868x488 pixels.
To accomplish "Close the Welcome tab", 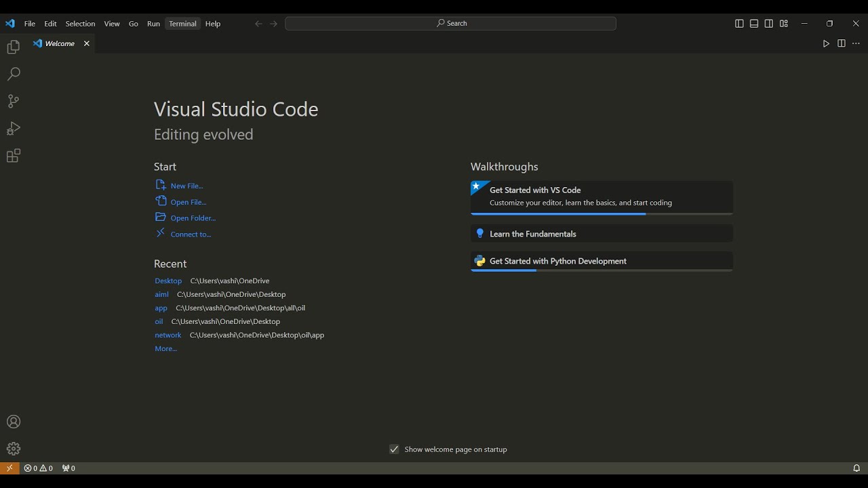I will point(86,43).
